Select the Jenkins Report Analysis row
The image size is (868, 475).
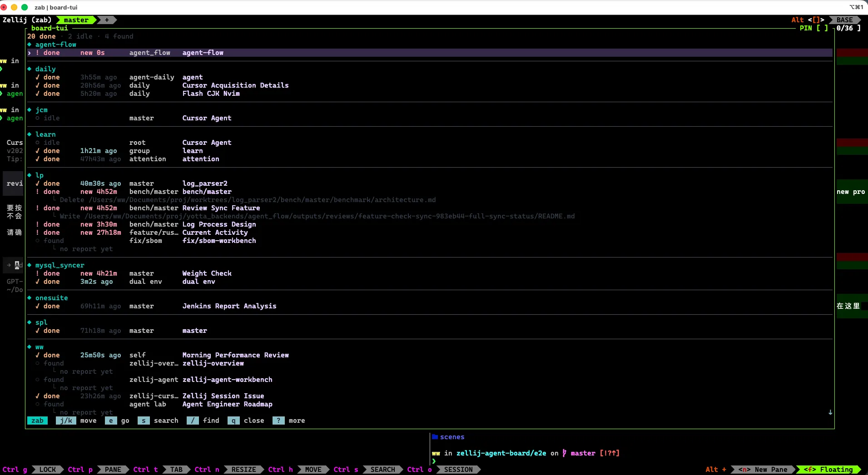(430, 306)
